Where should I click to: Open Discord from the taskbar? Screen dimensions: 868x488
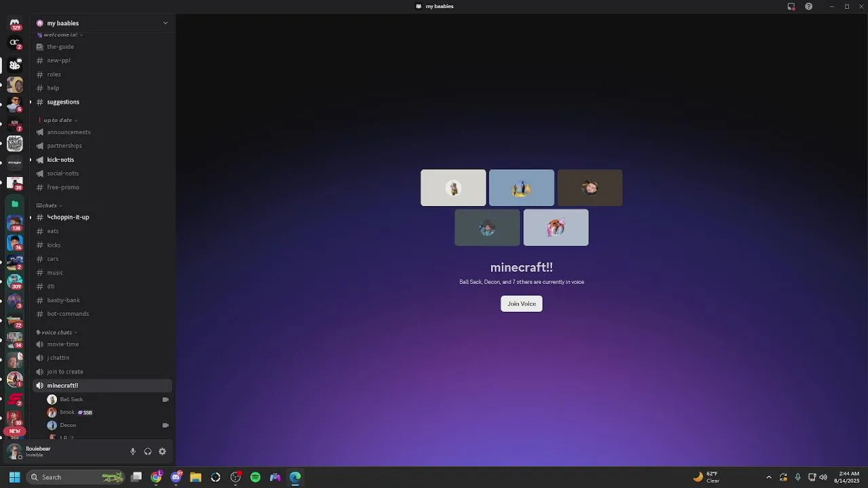pos(176,477)
